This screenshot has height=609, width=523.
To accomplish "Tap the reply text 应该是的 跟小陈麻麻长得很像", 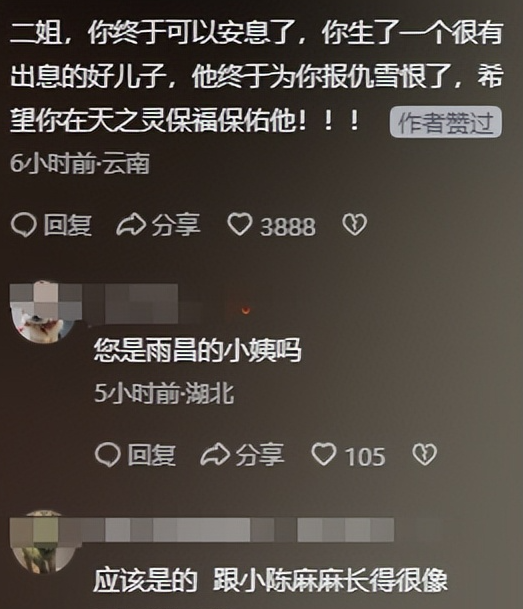I will pos(271,580).
